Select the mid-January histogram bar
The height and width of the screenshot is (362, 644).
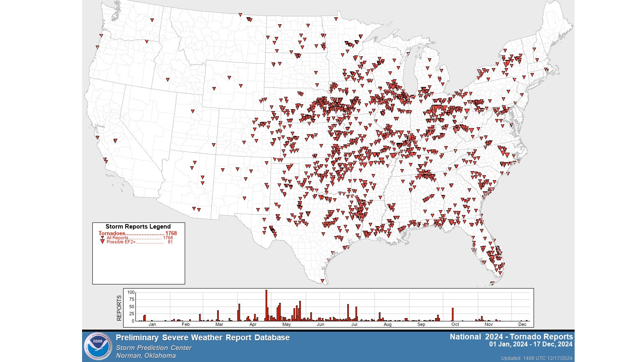pyautogui.click(x=144, y=318)
